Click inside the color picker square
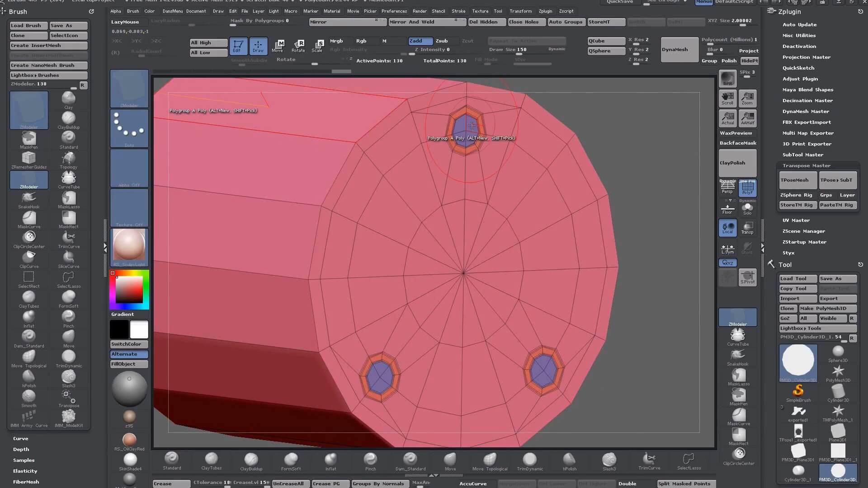This screenshot has height=488, width=868. pyautogui.click(x=129, y=289)
